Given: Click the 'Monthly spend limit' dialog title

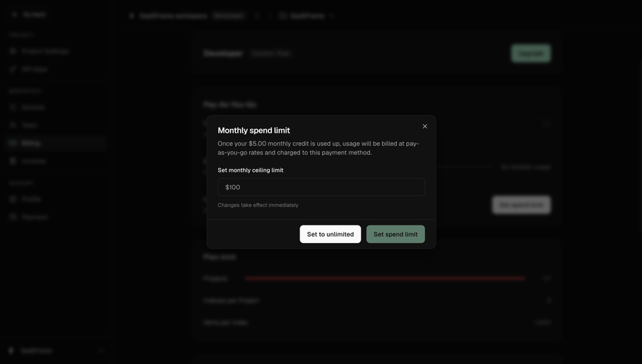Looking at the screenshot, I should (x=254, y=131).
